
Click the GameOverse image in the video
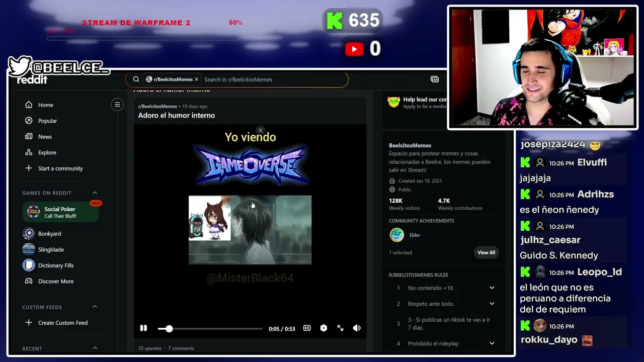250,165
